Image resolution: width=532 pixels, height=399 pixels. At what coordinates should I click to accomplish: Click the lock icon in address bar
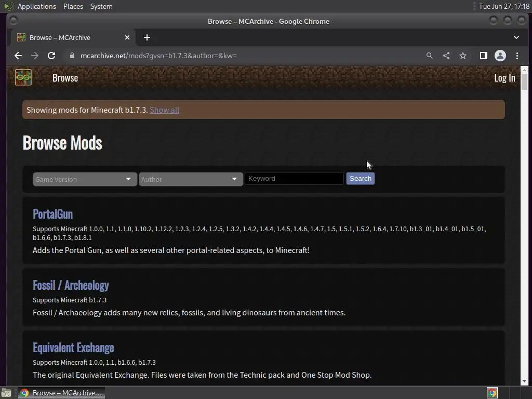click(72, 56)
